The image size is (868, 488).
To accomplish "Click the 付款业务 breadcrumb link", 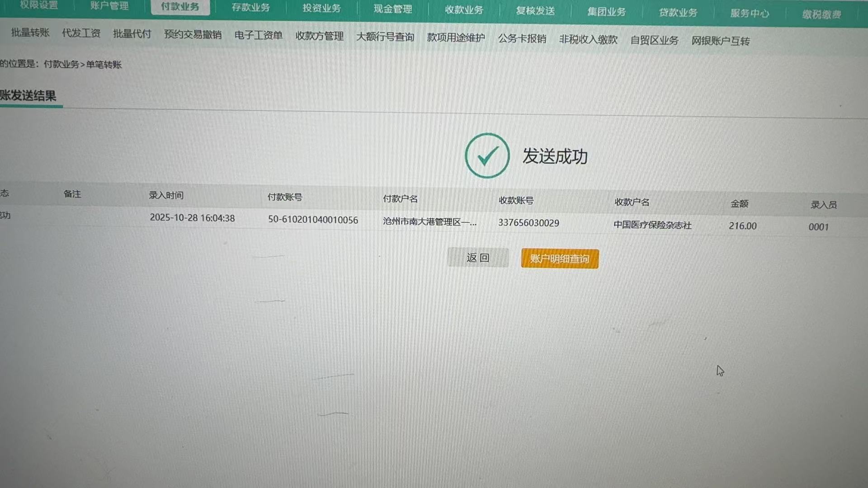I will (x=61, y=64).
